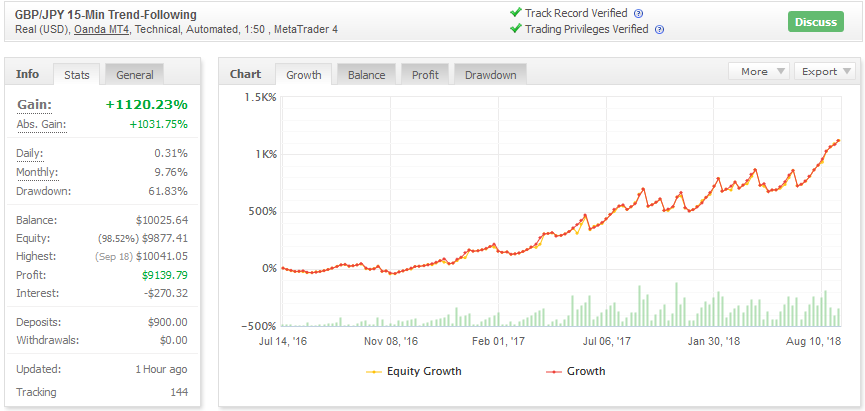Click the Nov 08, '16 axis date
865x411 pixels.
pos(391,341)
